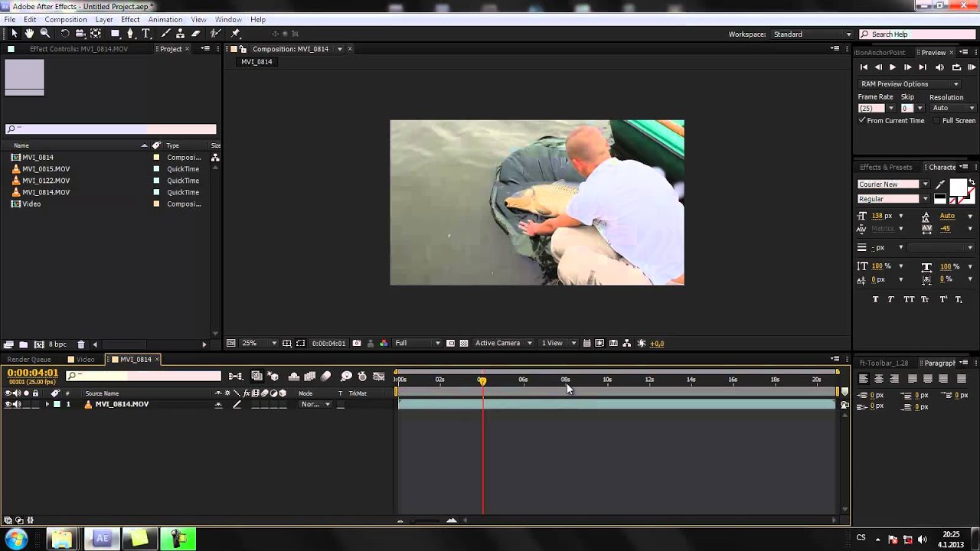Enable motion blur switch in timeline

click(x=326, y=376)
